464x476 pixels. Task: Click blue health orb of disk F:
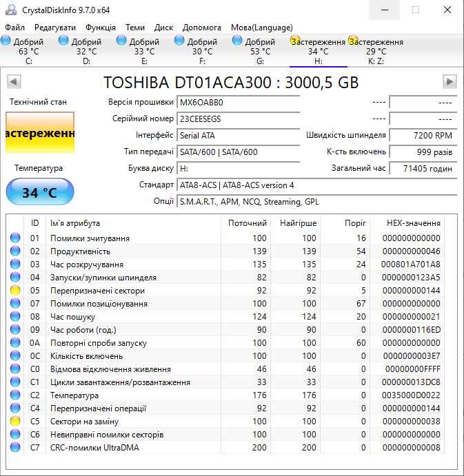179,41
